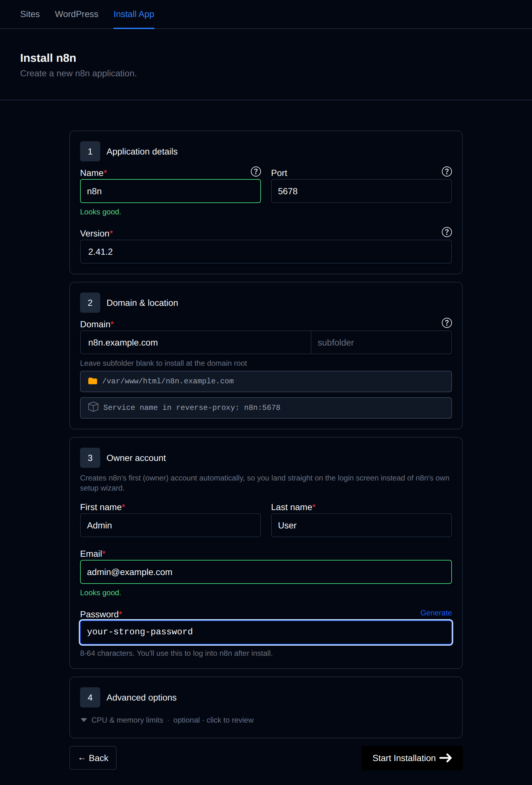Click the Looks good message under Email
Screen dimensions: 532x785
[100, 593]
